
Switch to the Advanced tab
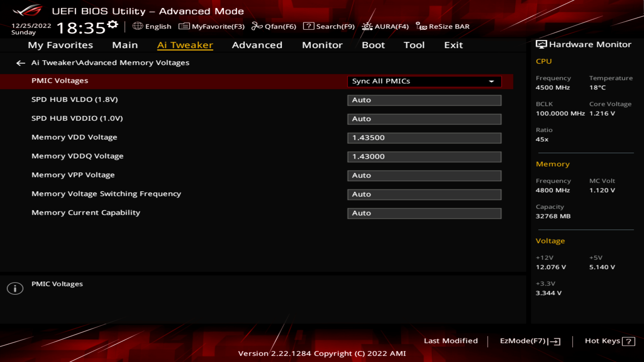tap(257, 45)
